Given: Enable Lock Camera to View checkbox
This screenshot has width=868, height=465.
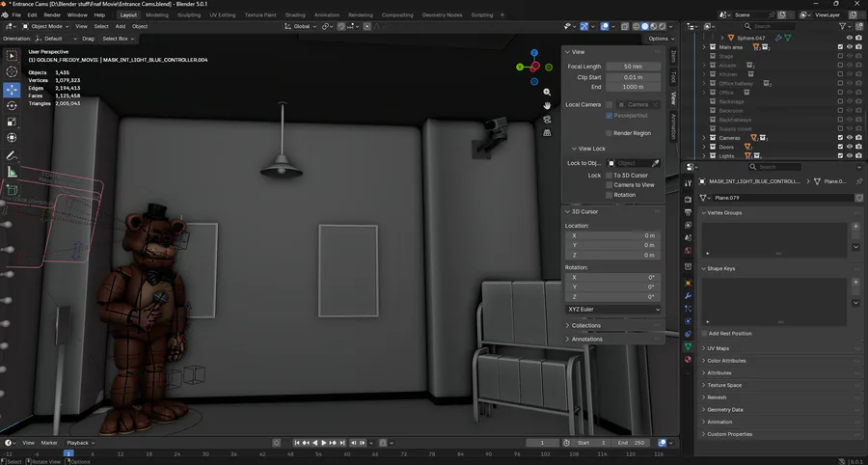Looking at the screenshot, I should (x=609, y=185).
